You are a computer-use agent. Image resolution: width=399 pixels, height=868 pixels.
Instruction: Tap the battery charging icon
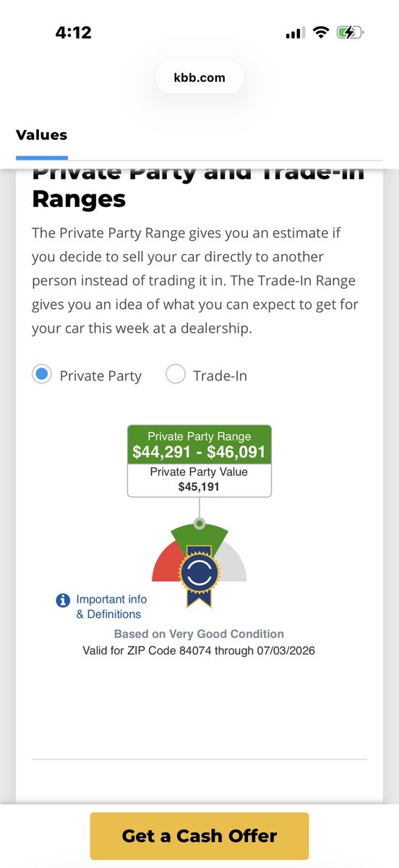pyautogui.click(x=351, y=33)
